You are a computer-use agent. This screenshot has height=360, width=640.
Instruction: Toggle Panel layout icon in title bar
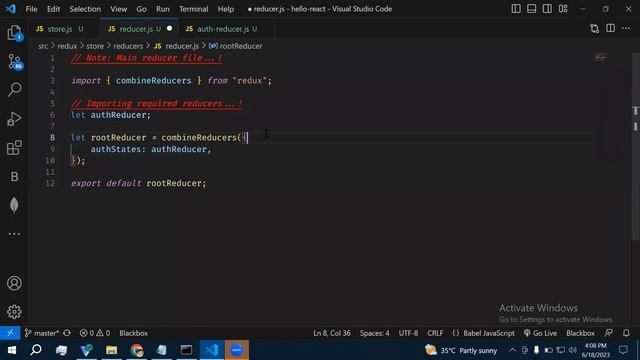coord(531,9)
